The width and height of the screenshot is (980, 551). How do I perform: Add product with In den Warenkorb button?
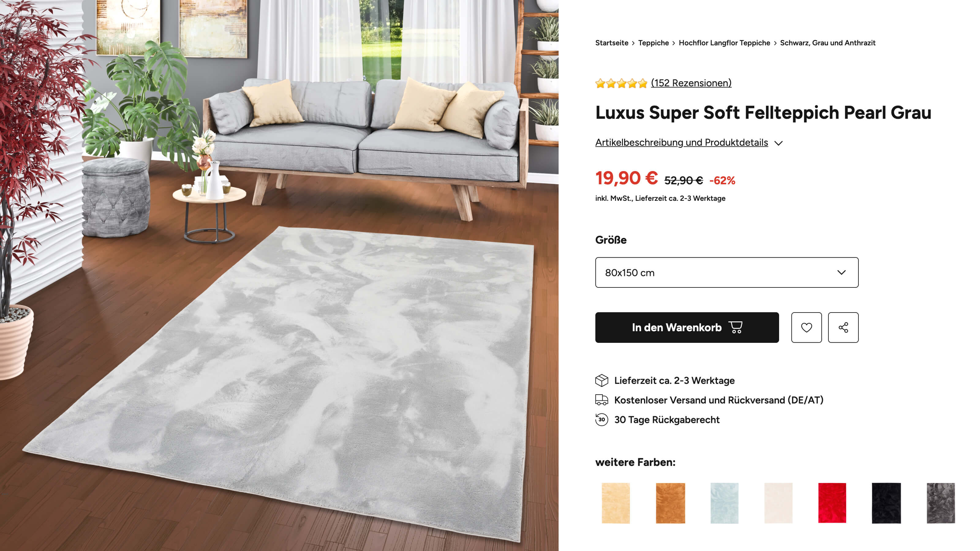point(687,328)
